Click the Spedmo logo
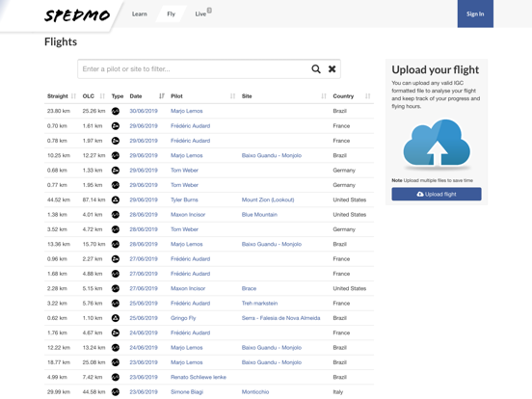The height and width of the screenshot is (399, 532). coord(77,15)
